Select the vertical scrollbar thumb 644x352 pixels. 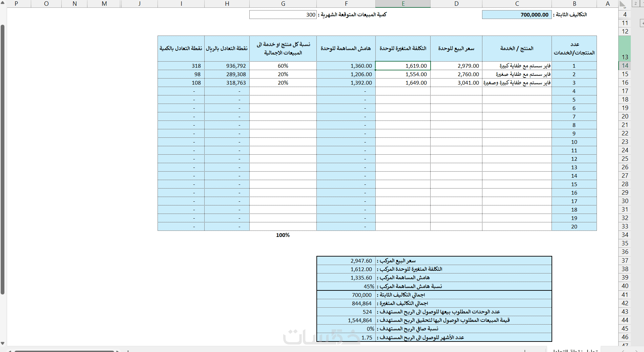[x=3, y=159]
